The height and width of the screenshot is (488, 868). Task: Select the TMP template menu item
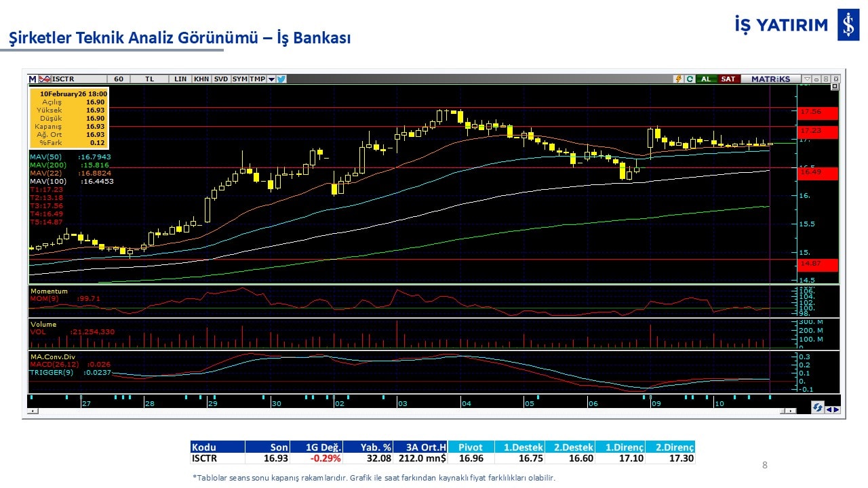[257, 79]
